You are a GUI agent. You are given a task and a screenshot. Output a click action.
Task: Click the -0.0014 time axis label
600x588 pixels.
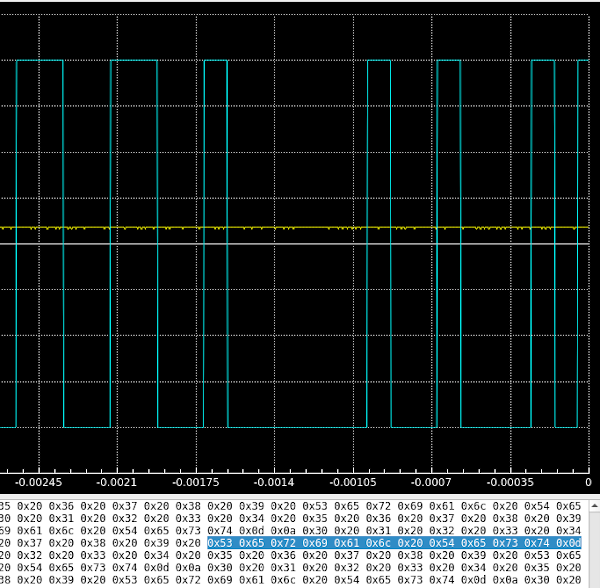click(x=274, y=482)
